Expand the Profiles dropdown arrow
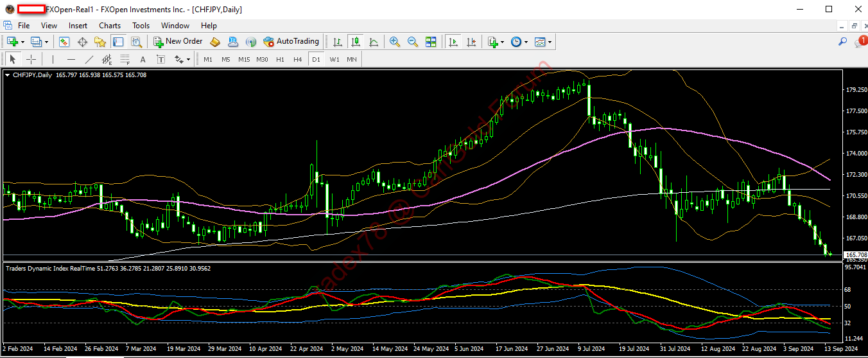This screenshot has width=868, height=358. click(x=47, y=42)
